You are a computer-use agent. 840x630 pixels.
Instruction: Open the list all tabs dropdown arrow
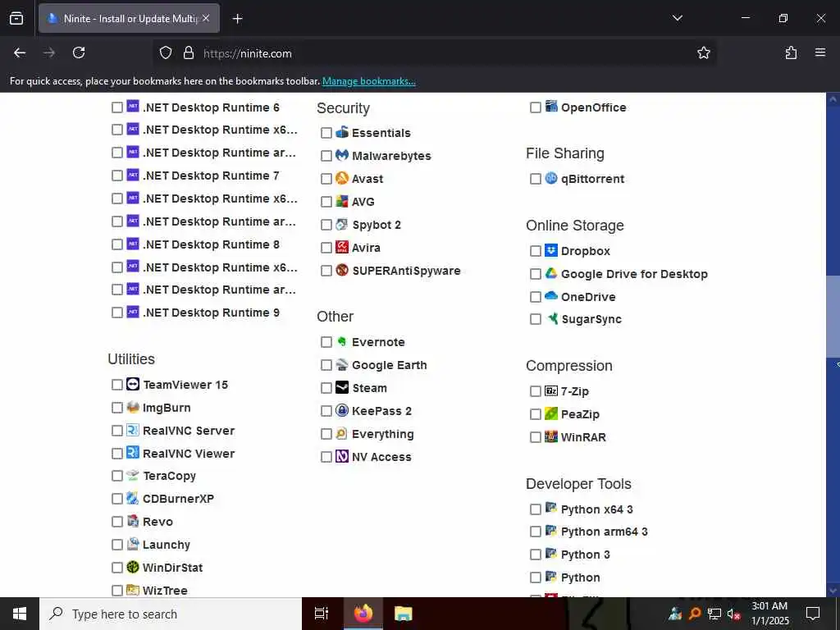click(677, 18)
